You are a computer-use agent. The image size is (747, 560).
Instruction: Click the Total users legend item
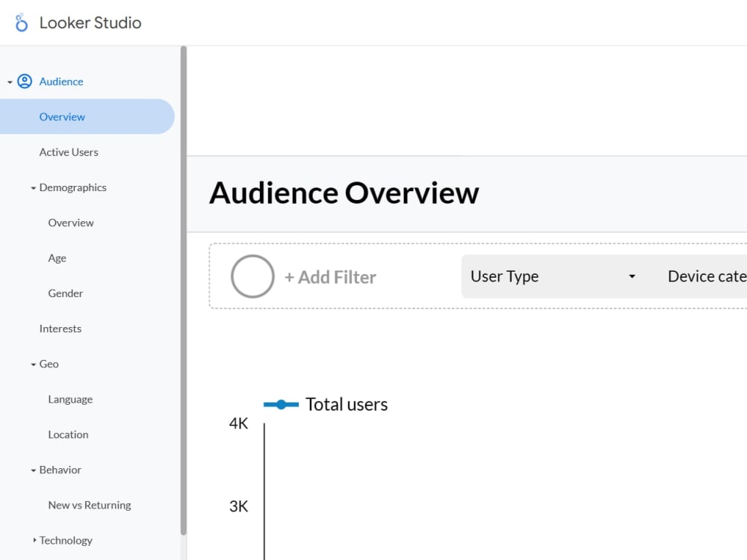326,404
